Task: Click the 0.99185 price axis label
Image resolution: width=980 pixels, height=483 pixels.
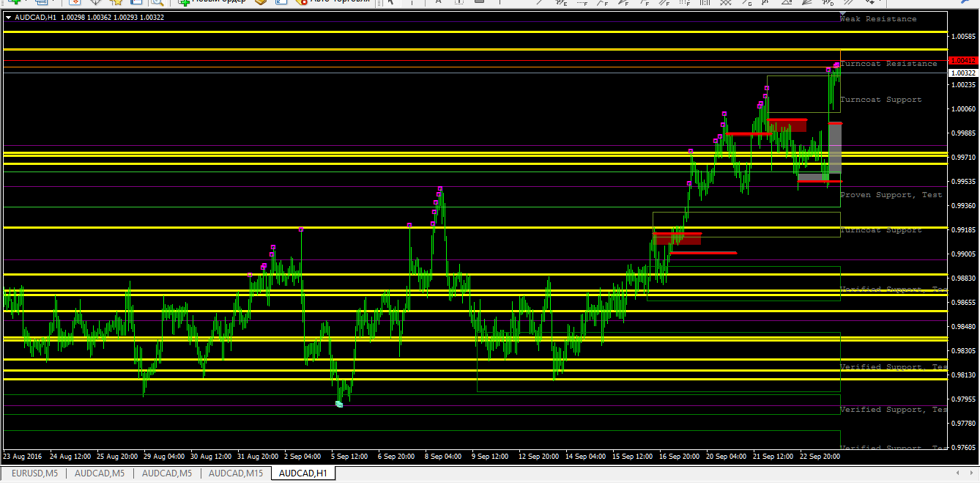Action: (962, 230)
